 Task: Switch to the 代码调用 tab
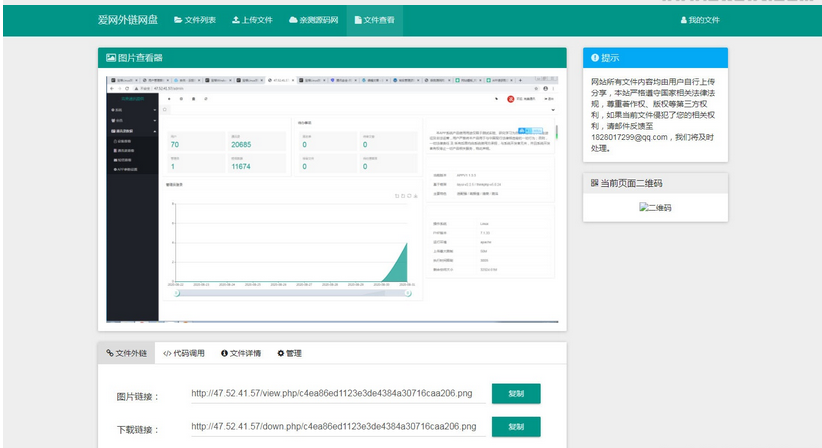(x=183, y=353)
